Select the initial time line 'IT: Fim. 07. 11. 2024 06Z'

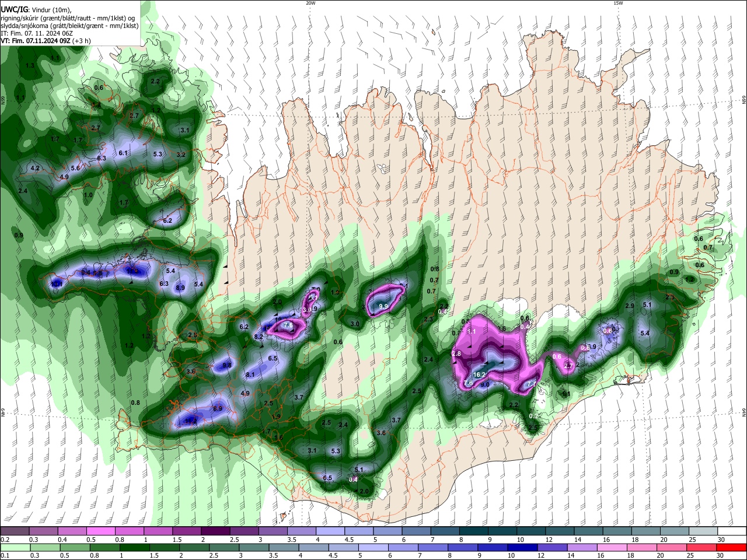(x=37, y=33)
